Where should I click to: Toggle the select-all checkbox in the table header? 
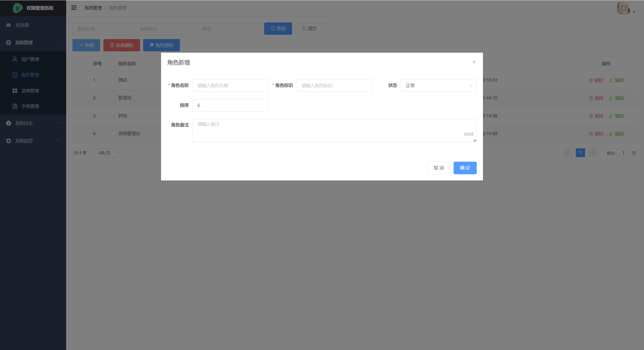pos(78,64)
